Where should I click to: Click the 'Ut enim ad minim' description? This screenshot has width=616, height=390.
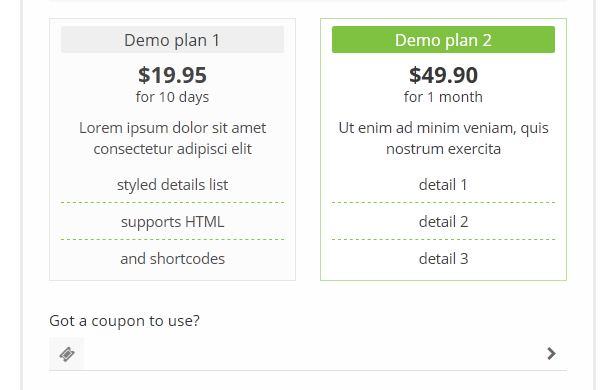(443, 138)
